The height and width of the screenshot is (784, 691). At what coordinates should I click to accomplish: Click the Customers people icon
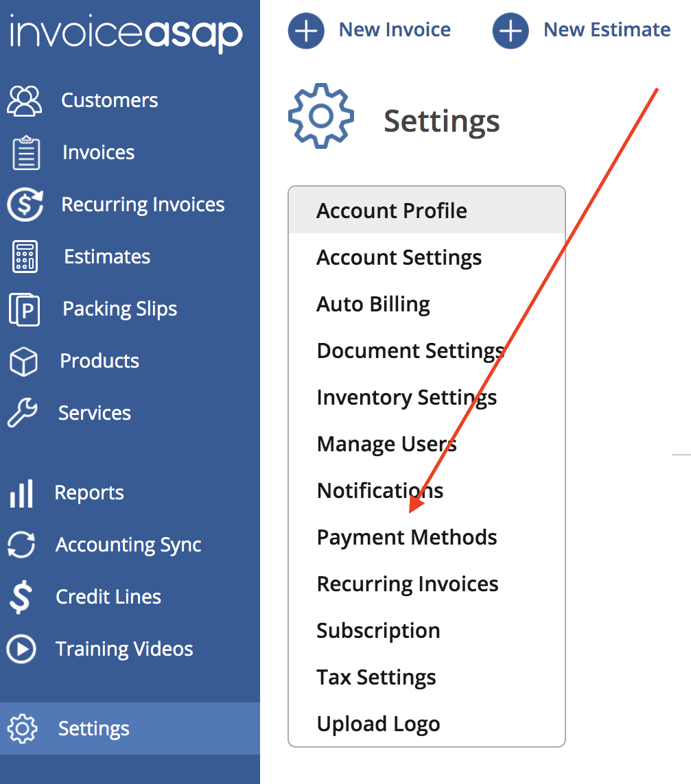pos(24,101)
